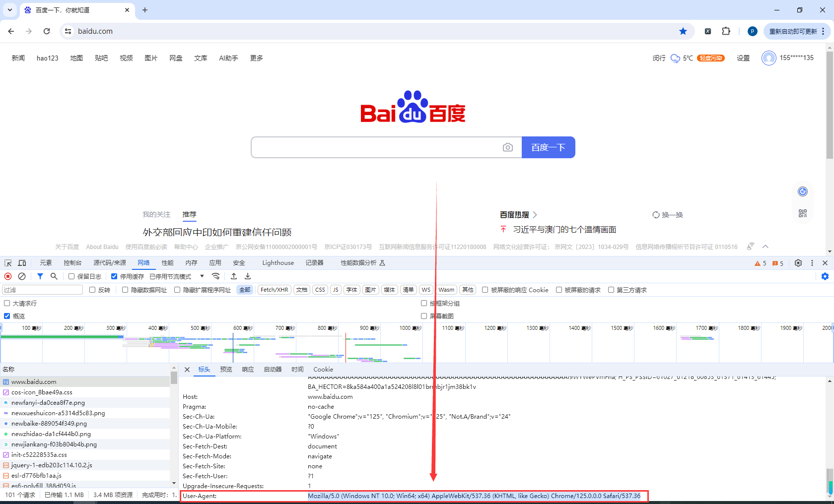The width and height of the screenshot is (834, 504).
Task: Expand the 百度热搜 chevron arrow
Action: coord(535,215)
